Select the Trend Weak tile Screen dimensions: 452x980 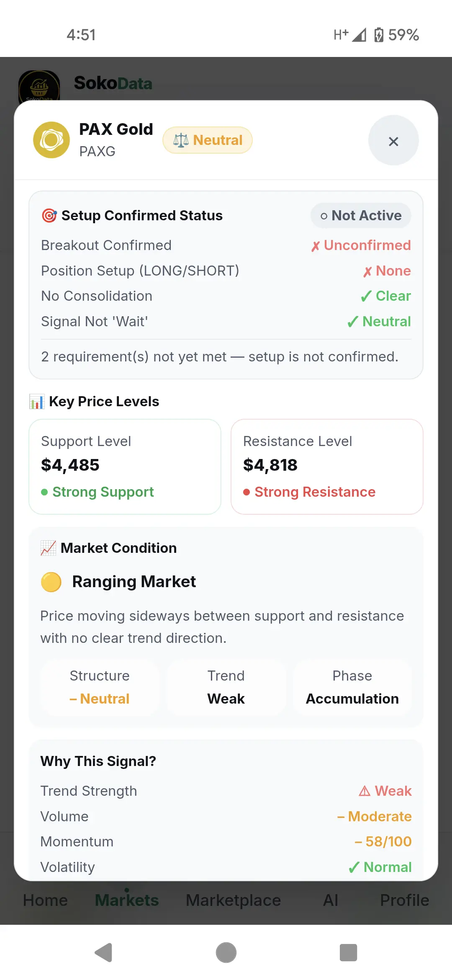pyautogui.click(x=226, y=687)
